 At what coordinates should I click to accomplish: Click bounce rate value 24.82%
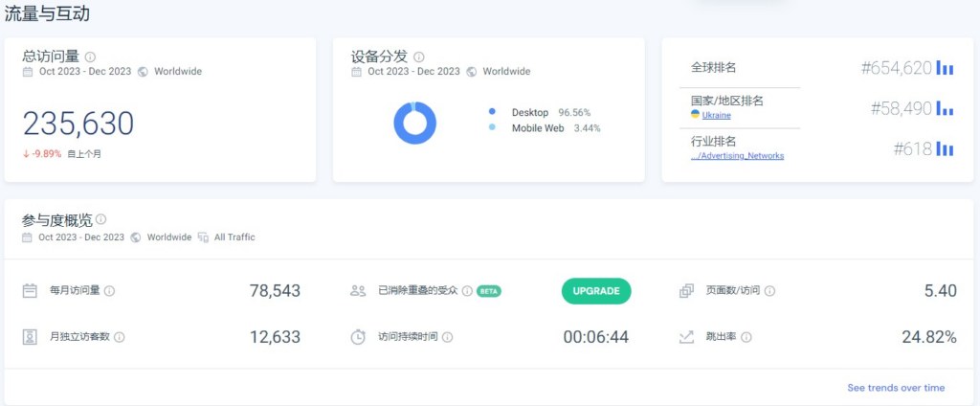(x=928, y=337)
